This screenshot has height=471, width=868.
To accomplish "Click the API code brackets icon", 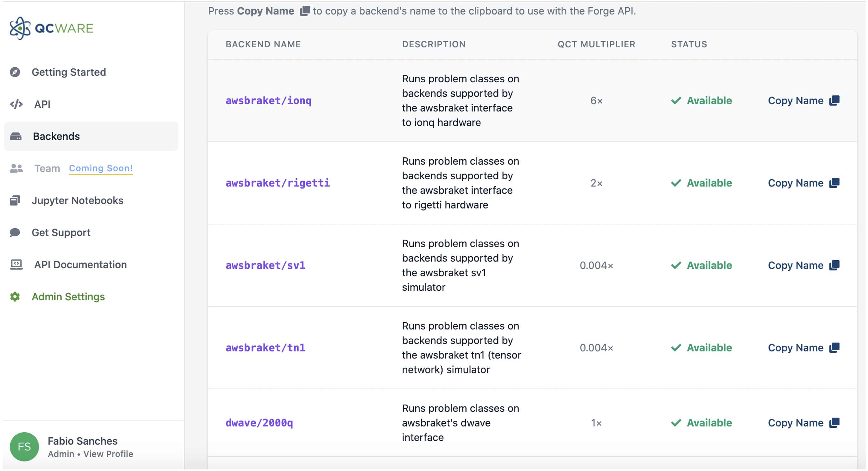I will [16, 104].
